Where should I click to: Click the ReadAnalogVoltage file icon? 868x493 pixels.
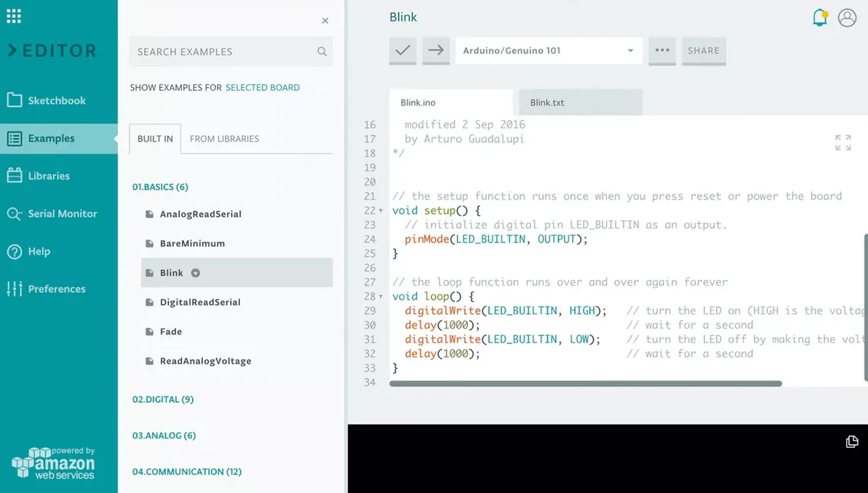[149, 361]
